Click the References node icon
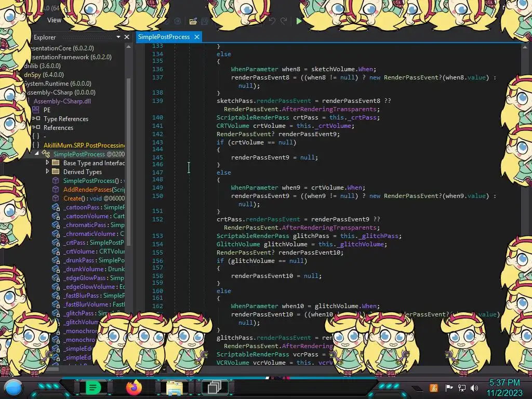 click(x=36, y=127)
